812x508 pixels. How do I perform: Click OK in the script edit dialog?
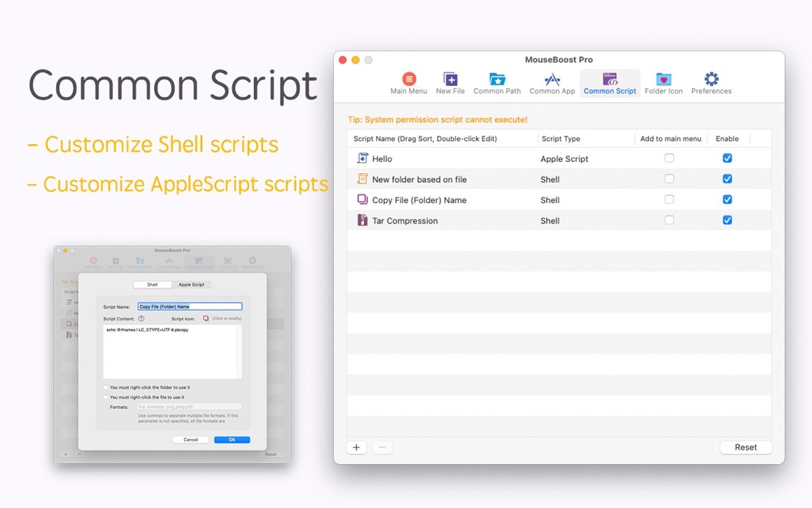pos(232,440)
